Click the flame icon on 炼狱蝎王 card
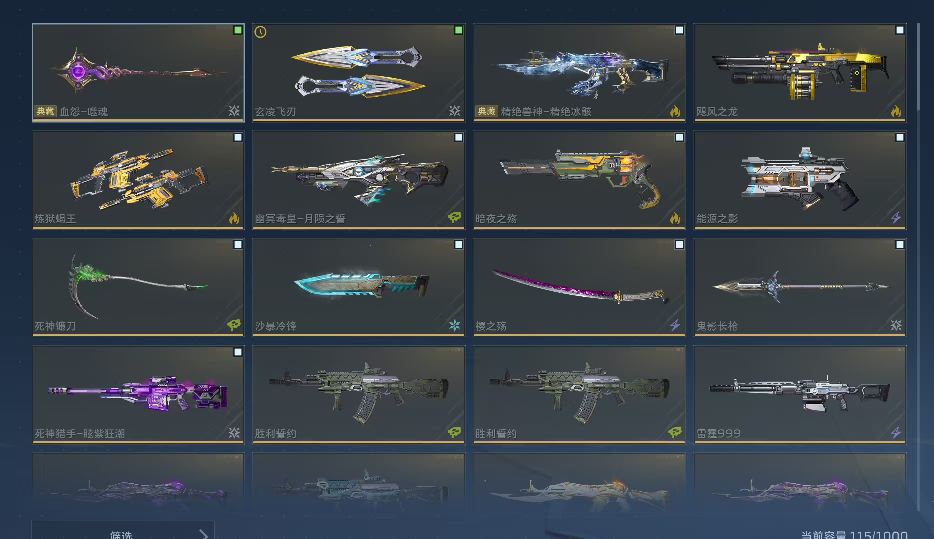 tap(234, 218)
